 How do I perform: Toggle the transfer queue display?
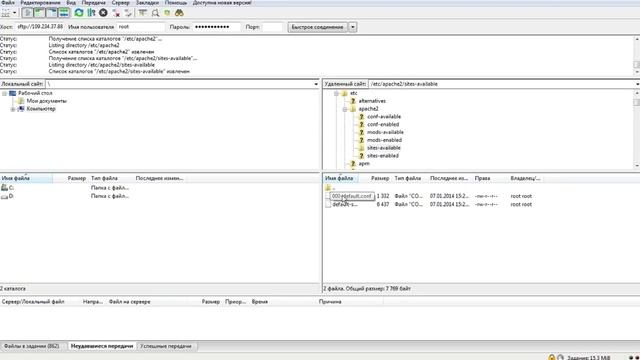64,13
